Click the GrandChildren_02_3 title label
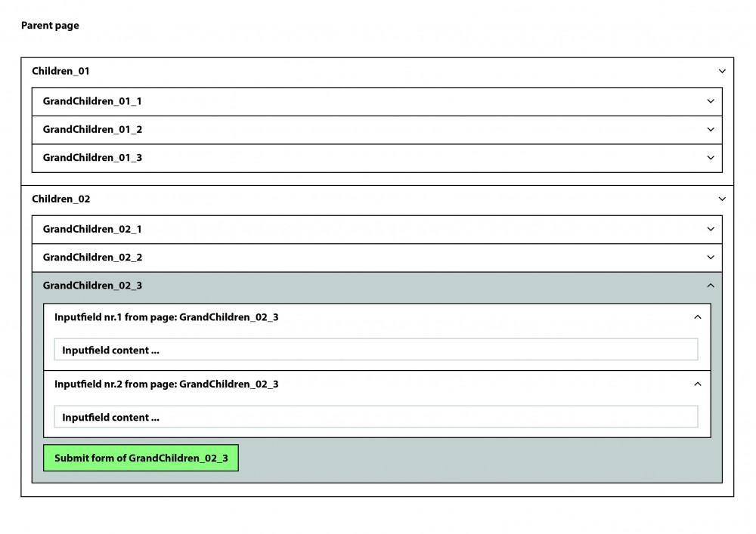The width and height of the screenshot is (756, 534). coord(92,286)
